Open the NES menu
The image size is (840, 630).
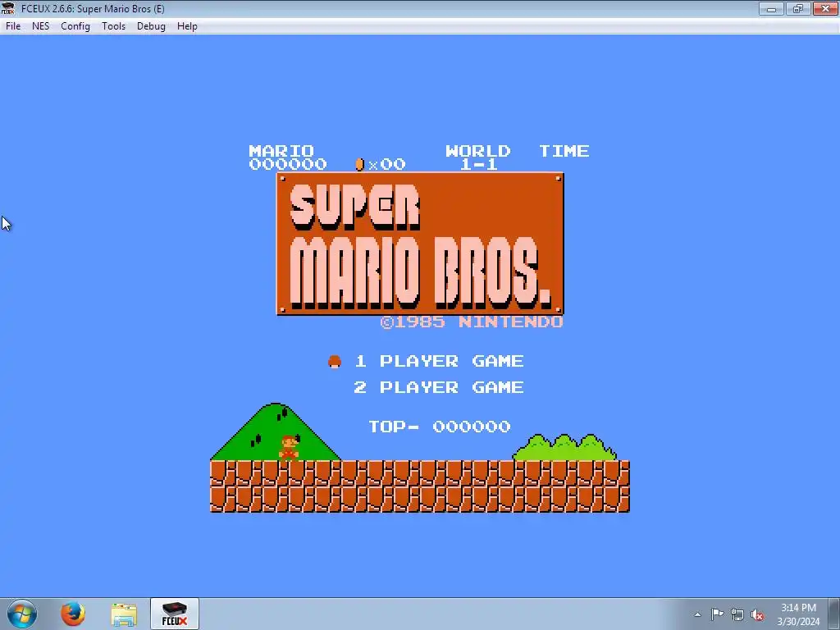[x=41, y=25]
